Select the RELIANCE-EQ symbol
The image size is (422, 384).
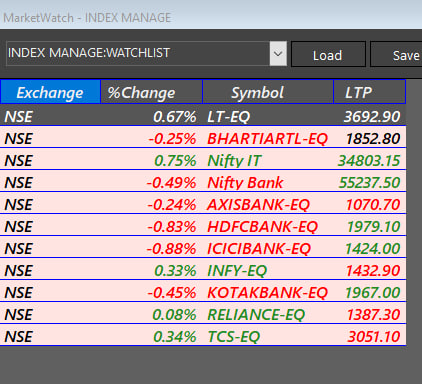[256, 315]
